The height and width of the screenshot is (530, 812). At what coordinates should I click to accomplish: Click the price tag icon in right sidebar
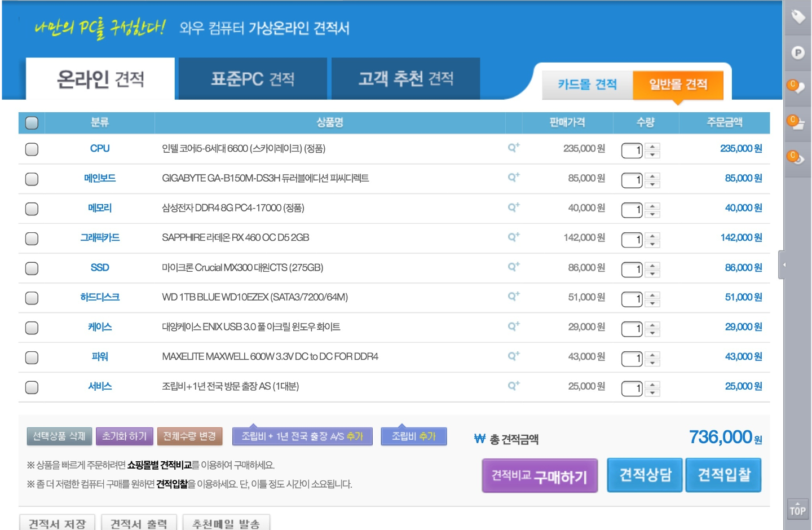coord(798,17)
